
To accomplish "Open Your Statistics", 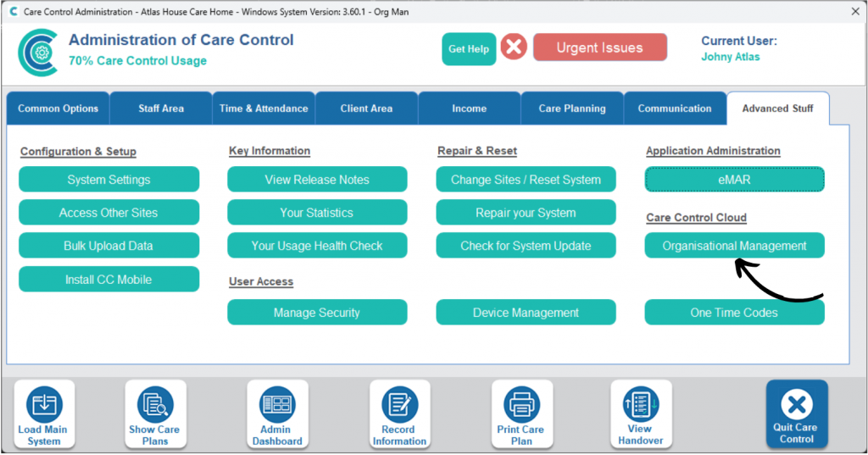I will pos(317,213).
